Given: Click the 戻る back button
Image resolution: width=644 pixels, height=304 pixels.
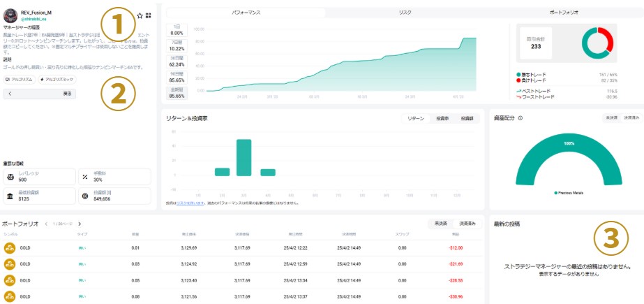Looking at the screenshot, I should (40, 94).
